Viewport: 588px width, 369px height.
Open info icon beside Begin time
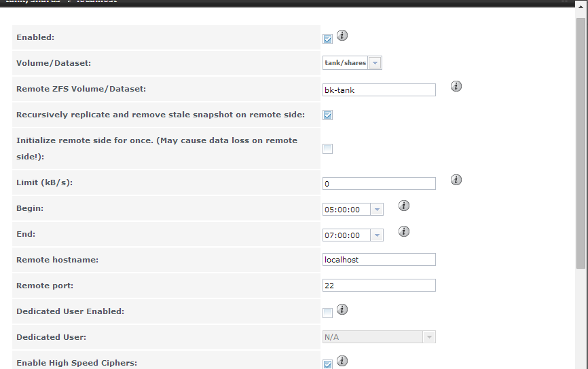pyautogui.click(x=404, y=206)
